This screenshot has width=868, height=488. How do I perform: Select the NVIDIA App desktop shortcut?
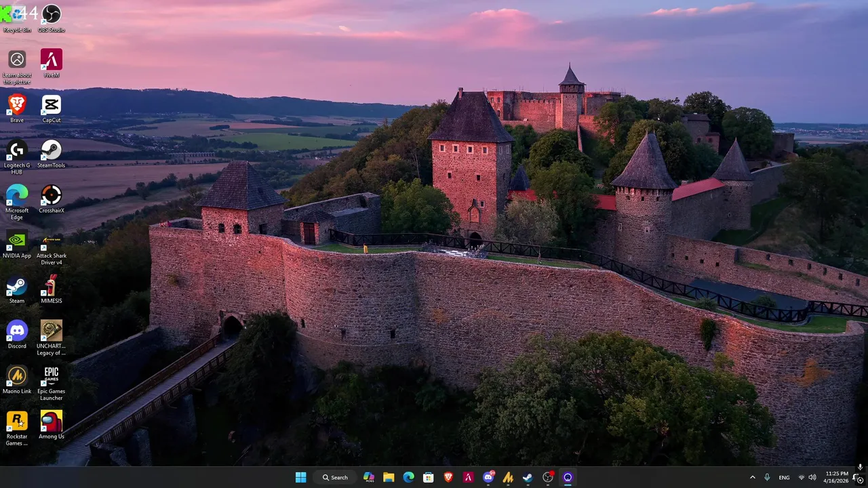[17, 245]
